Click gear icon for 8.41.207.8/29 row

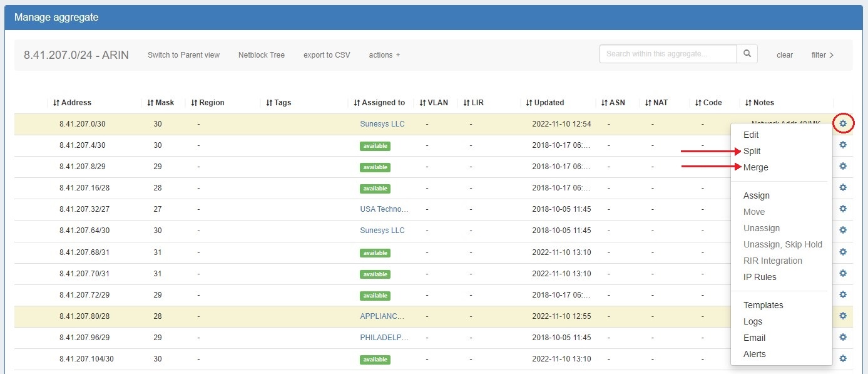843,167
